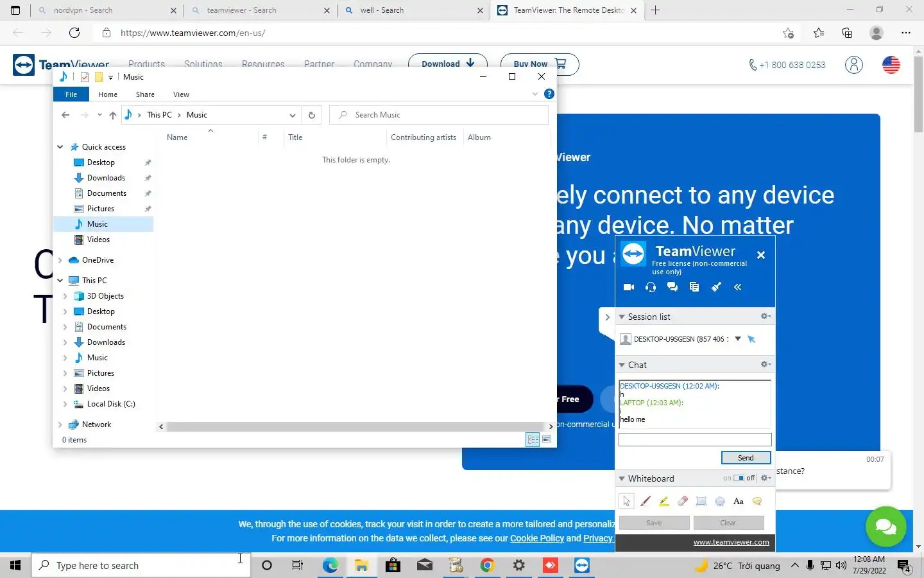Expand the Local Disk (C:) node
The height and width of the screenshot is (578, 924).
[x=65, y=404]
